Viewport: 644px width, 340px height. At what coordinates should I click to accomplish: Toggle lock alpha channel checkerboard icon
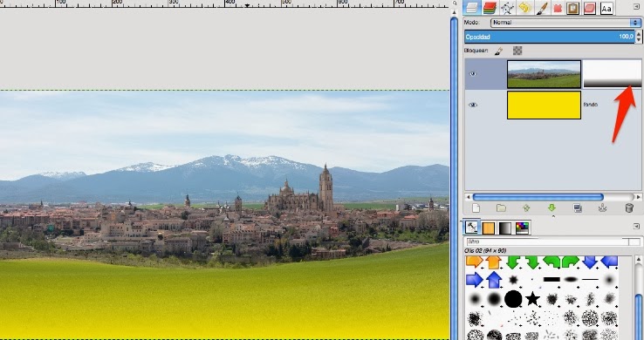(517, 51)
